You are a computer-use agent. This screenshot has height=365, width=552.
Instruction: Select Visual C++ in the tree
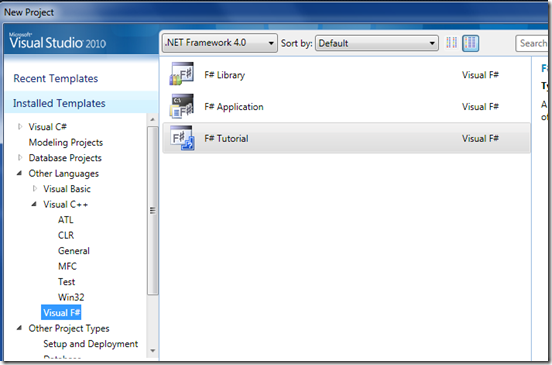point(65,204)
